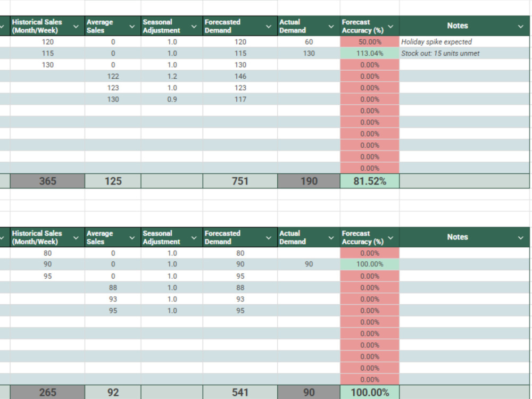Select the bottom table Average Sales total 92
The width and height of the screenshot is (532, 399).
pos(113,392)
